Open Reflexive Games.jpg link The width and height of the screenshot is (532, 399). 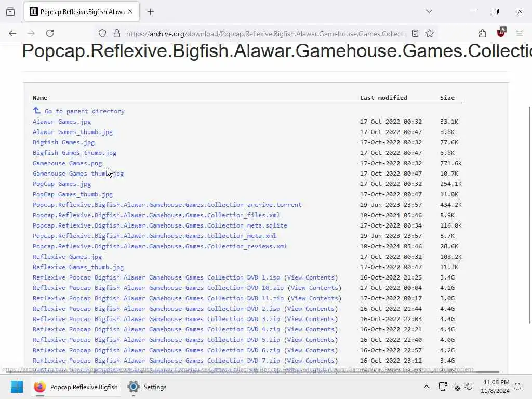tap(67, 257)
